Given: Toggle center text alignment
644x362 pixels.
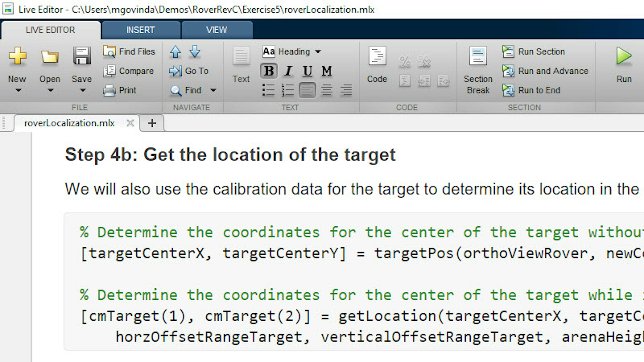Looking at the screenshot, I should click(327, 90).
